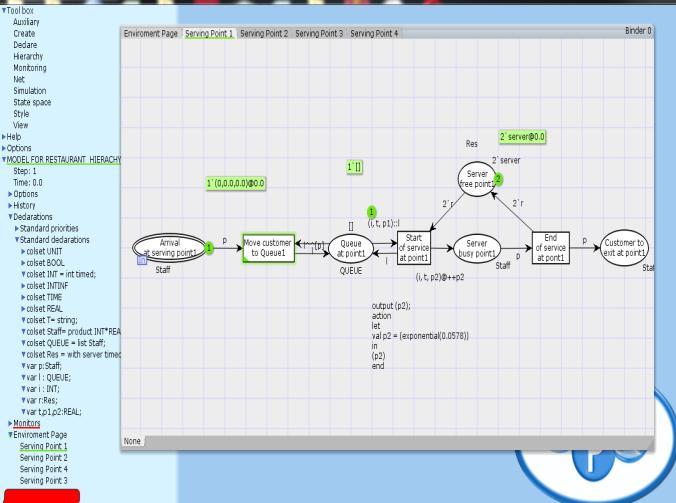Open Serving Point 3 in the tree
Viewport: 676px width, 503px height.
point(44,481)
